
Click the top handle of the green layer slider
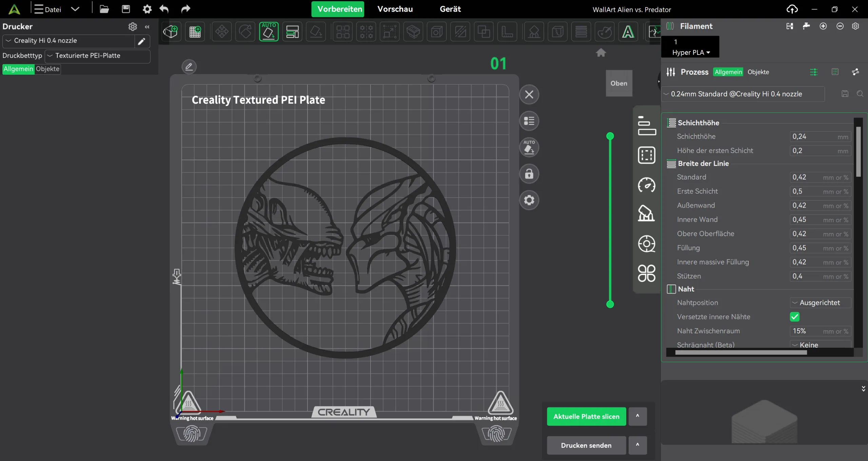click(x=610, y=136)
